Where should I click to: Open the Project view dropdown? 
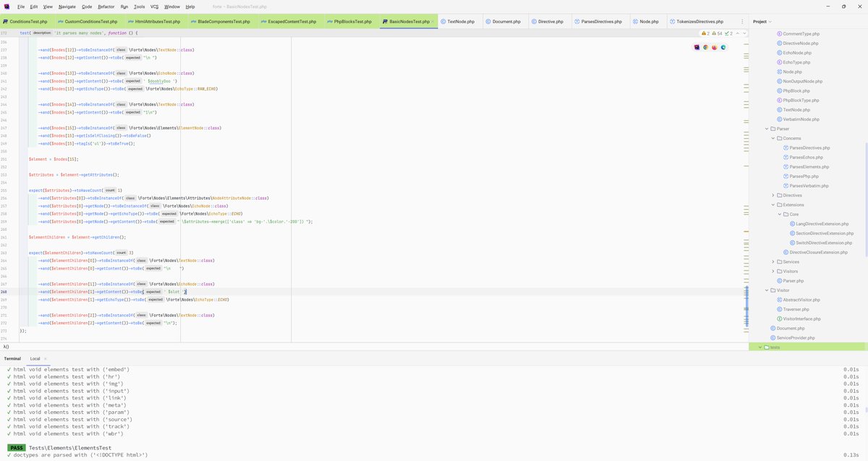(x=762, y=22)
